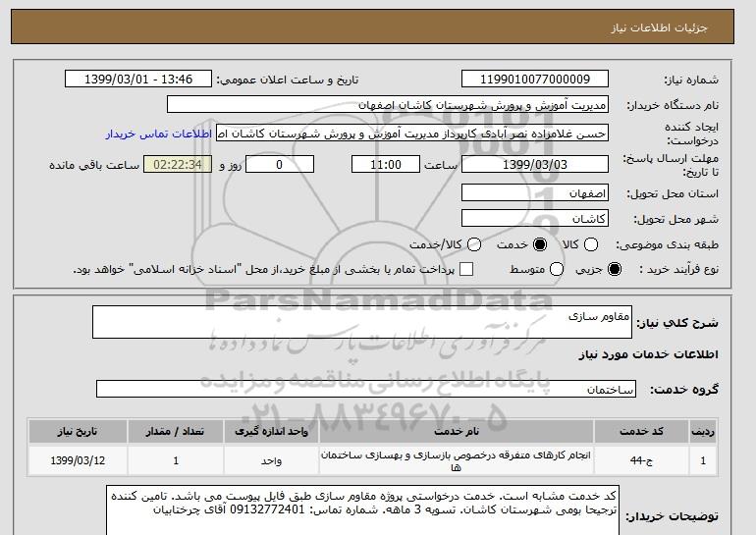
Task: Click the service name cell about بازسازی و بهسازی
Action: (457, 460)
